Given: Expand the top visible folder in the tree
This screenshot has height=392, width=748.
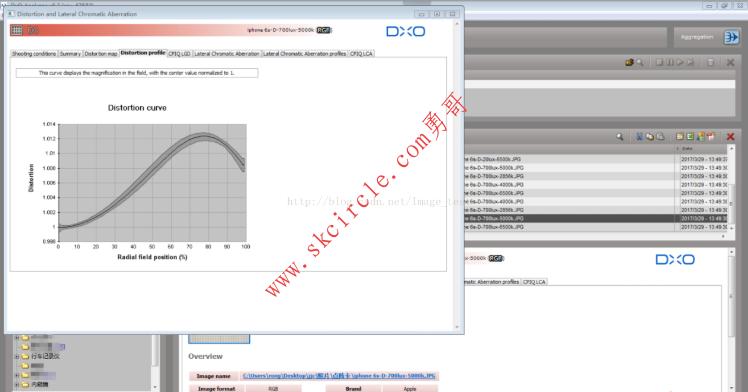Looking at the screenshot, I should tap(17, 338).
